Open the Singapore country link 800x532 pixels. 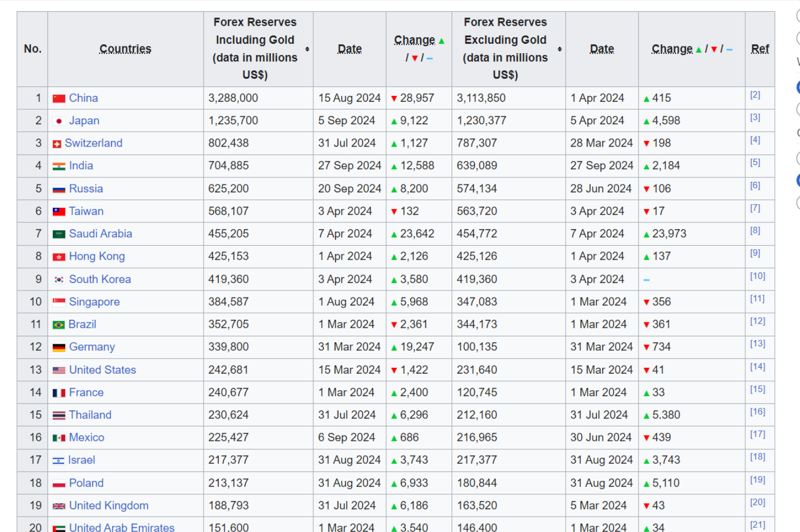click(94, 302)
